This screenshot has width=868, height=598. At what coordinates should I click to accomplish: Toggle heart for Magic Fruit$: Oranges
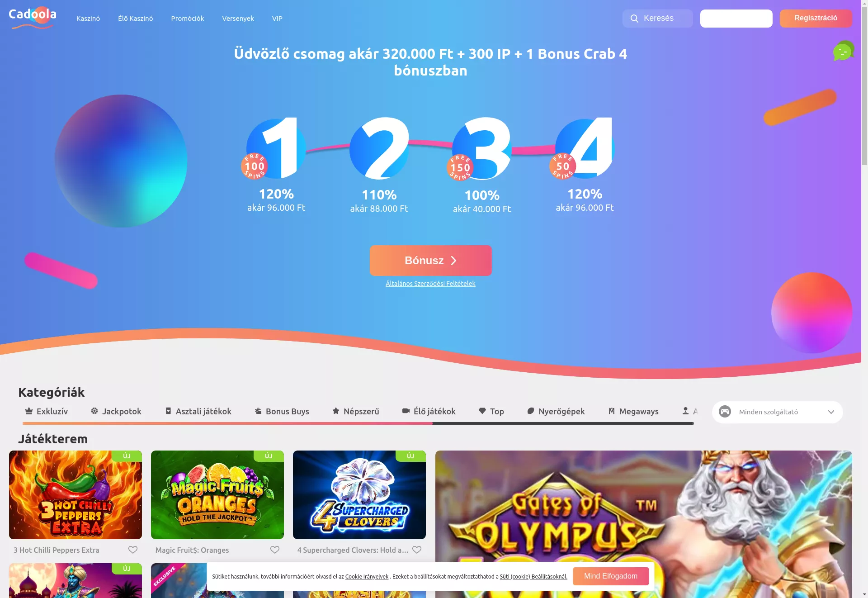275,550
